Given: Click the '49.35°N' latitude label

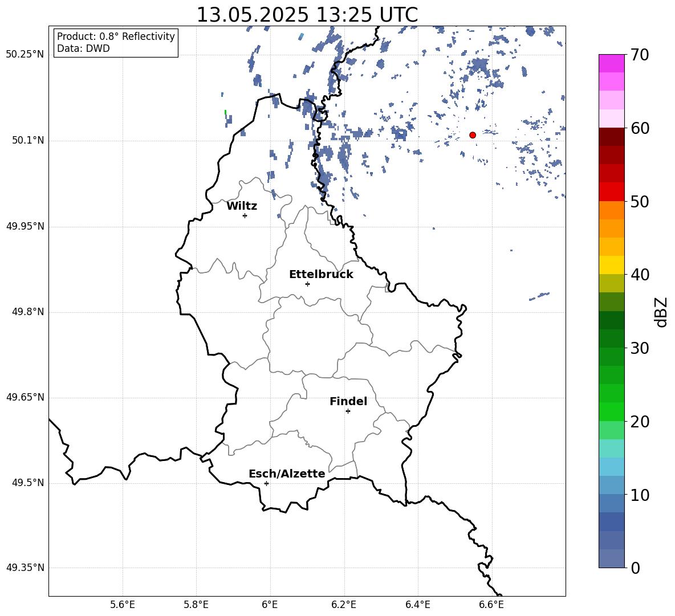Looking at the screenshot, I should point(25,568).
